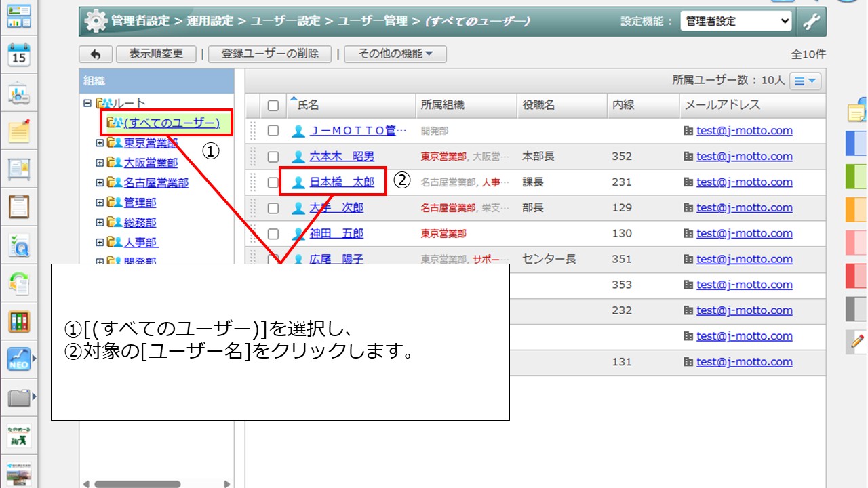The height and width of the screenshot is (488, 868).
Task: Expand the 東京営業部 tree node
Action: click(x=100, y=143)
